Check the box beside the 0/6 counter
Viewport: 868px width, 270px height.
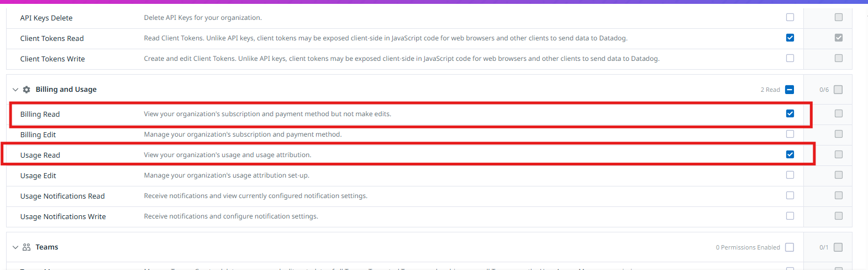(x=838, y=90)
